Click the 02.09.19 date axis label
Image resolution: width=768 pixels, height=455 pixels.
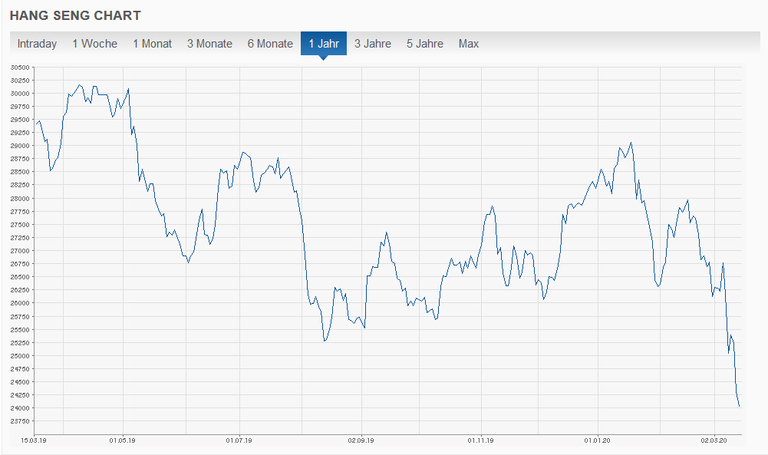coord(360,439)
